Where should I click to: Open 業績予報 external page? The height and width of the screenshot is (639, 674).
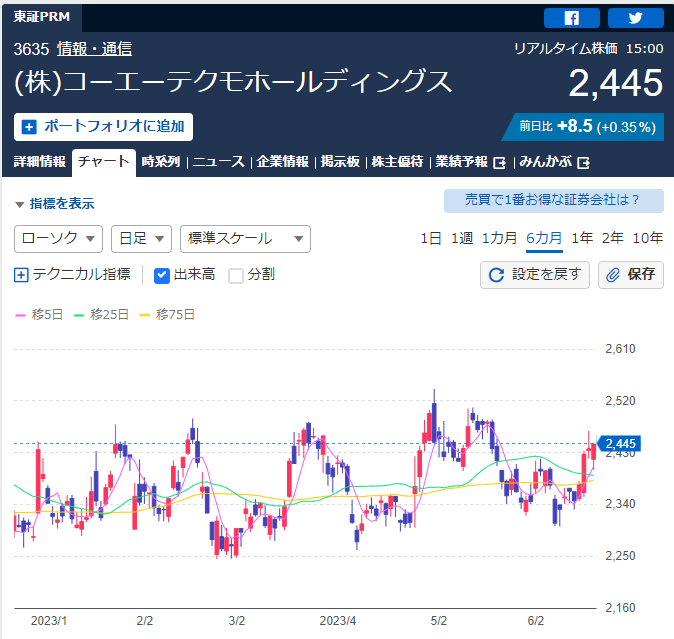pos(470,162)
